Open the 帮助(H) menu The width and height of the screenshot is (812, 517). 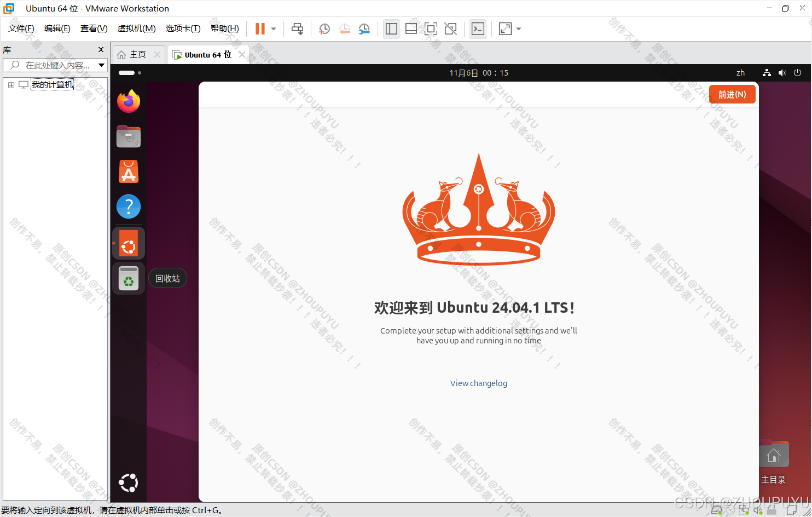(224, 28)
